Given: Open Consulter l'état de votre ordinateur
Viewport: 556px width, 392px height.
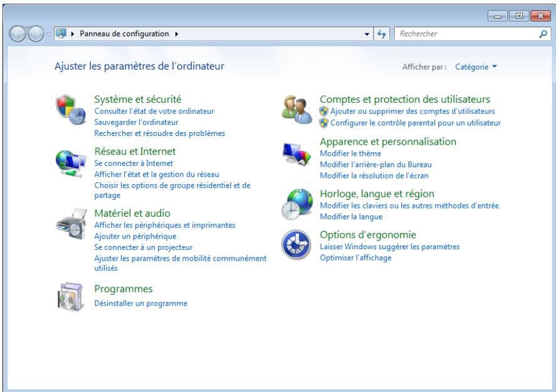Looking at the screenshot, I should (154, 111).
